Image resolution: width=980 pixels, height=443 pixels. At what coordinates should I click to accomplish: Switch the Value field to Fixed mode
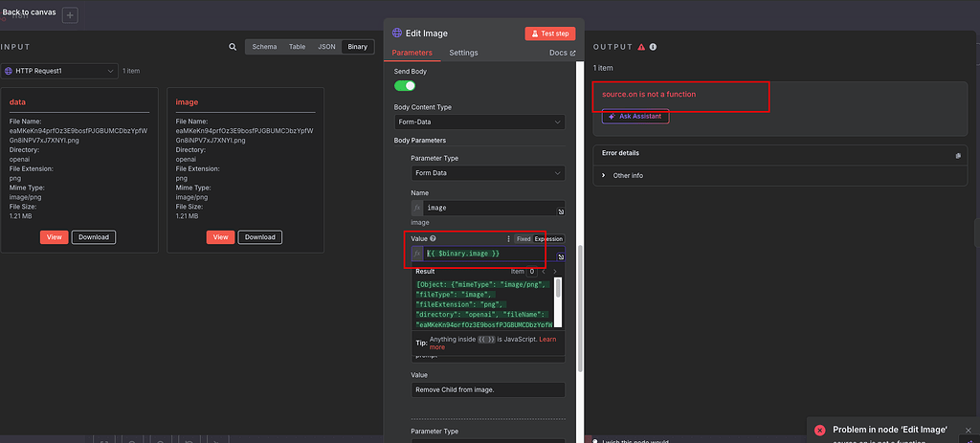pyautogui.click(x=523, y=238)
